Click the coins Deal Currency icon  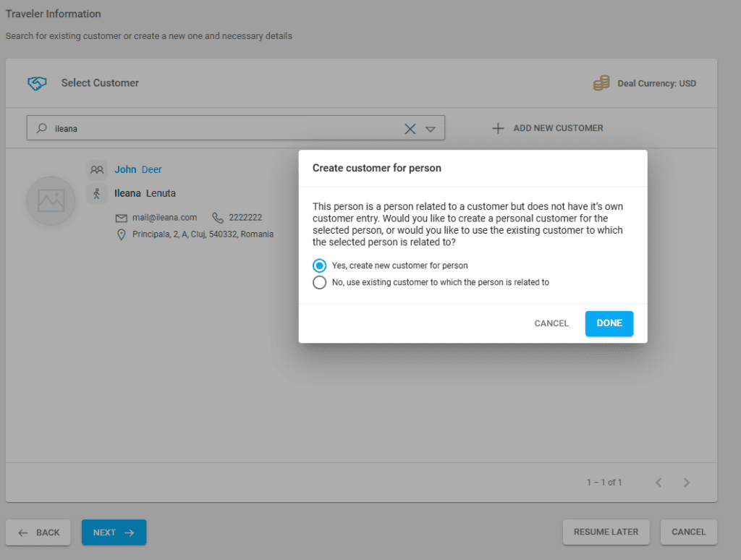(x=601, y=83)
